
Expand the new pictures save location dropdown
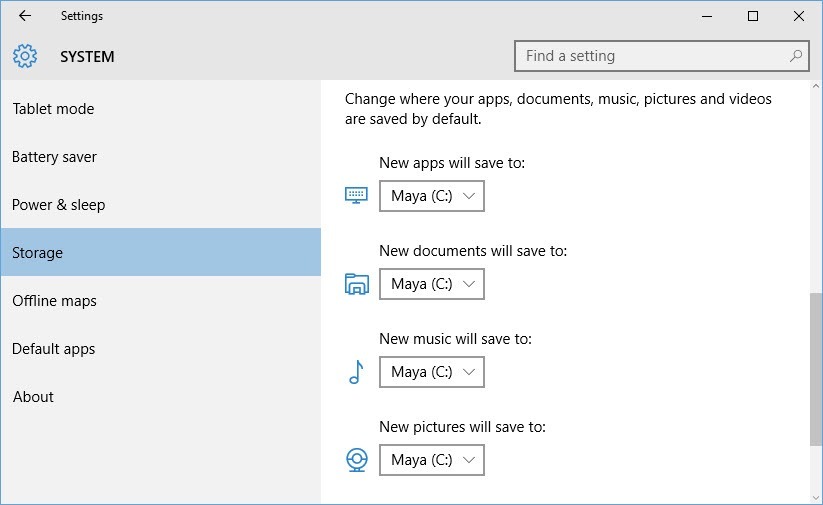click(x=432, y=460)
